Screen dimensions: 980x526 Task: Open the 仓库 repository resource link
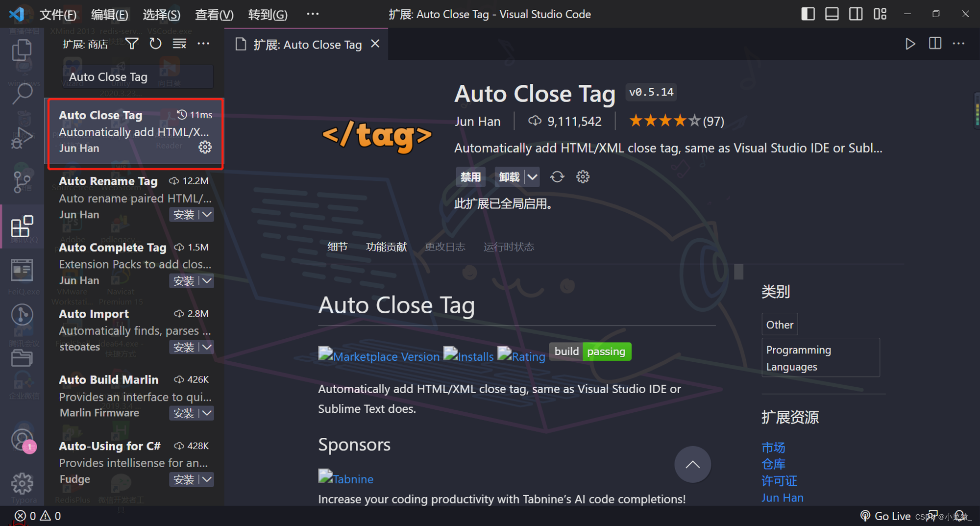click(773, 464)
